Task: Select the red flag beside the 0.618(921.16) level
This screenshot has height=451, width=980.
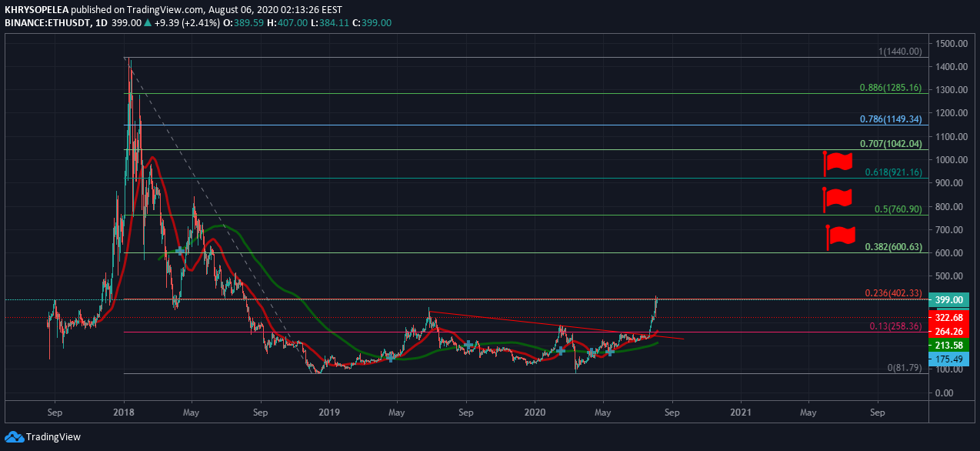Action: click(x=838, y=162)
